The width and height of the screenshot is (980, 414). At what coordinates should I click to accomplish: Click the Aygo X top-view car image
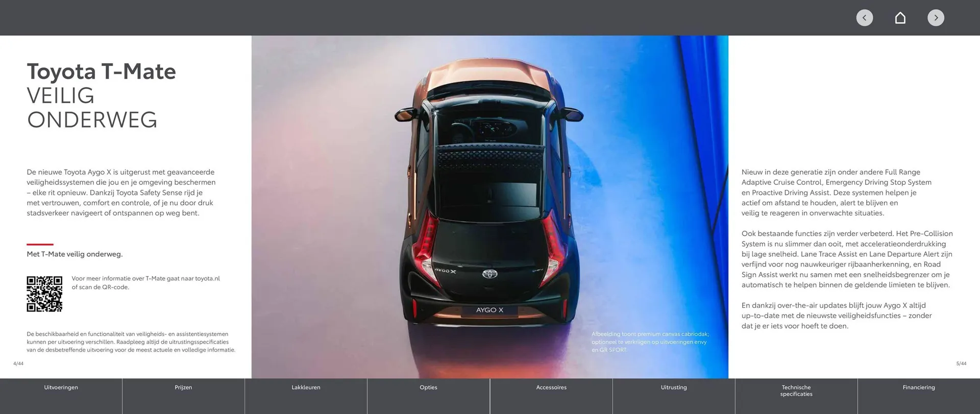(489, 207)
